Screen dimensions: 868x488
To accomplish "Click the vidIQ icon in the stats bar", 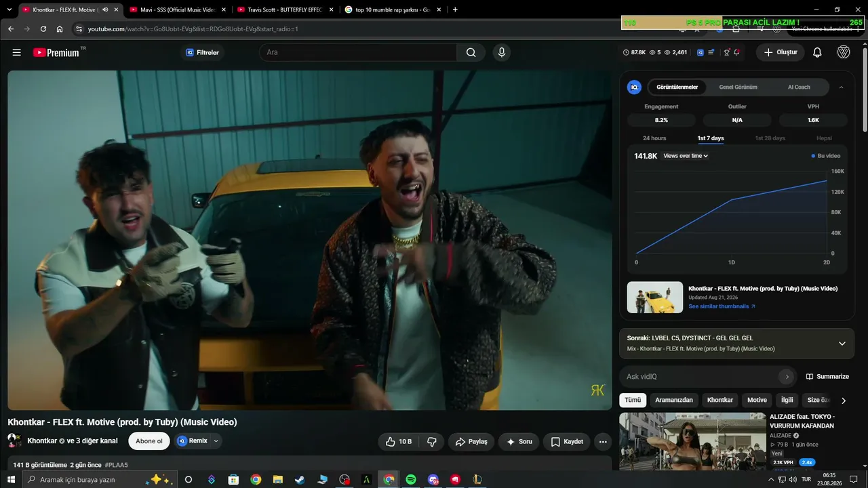I will 701,52.
